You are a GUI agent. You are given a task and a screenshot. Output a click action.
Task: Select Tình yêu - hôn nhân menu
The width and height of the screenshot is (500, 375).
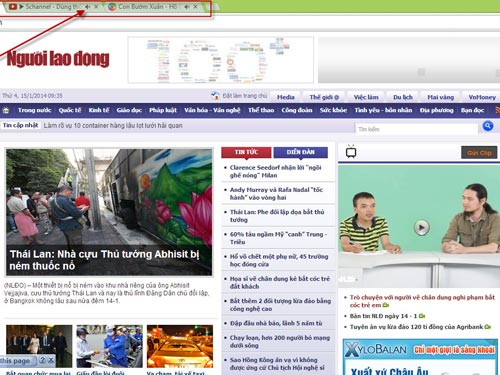383,110
